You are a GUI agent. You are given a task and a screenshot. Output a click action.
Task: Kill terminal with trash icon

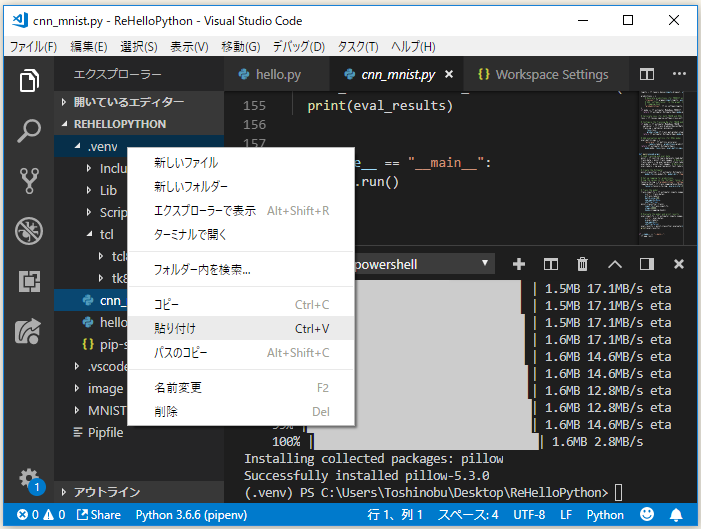[x=582, y=264]
